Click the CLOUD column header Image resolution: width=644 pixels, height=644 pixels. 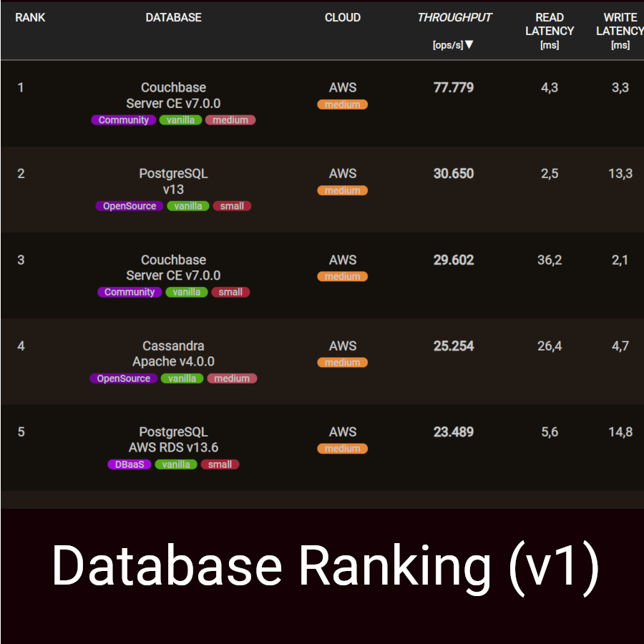(342, 17)
